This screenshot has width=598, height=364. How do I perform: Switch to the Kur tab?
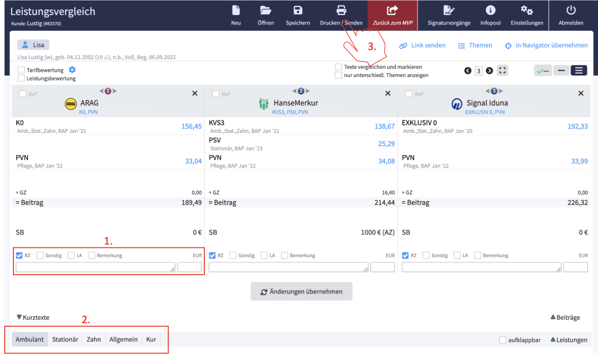pyautogui.click(x=151, y=339)
